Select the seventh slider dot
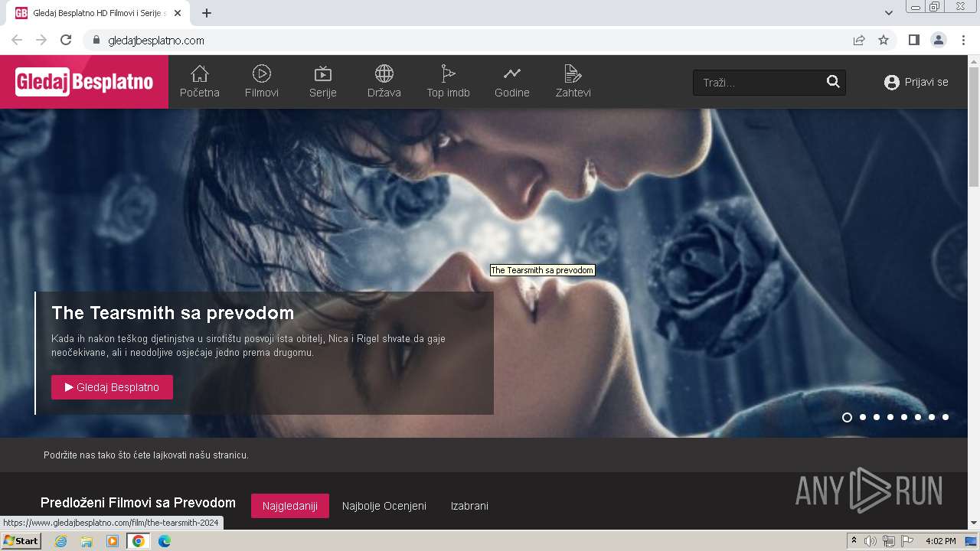The image size is (980, 551). tap(932, 417)
